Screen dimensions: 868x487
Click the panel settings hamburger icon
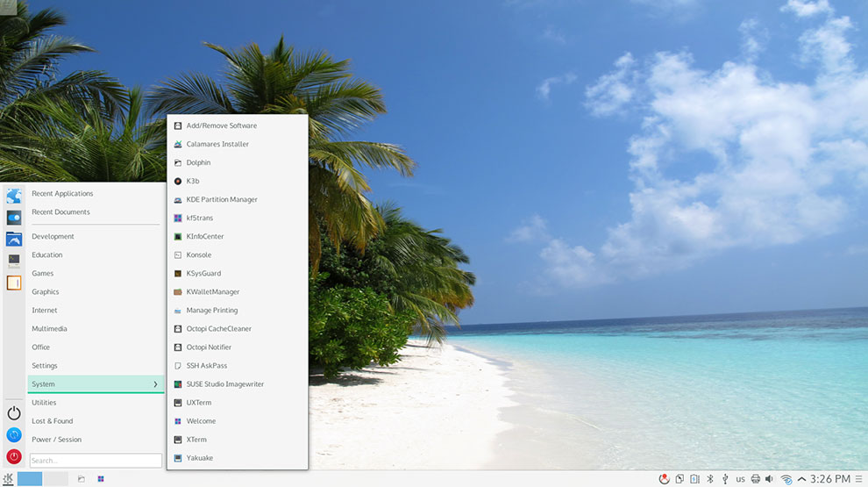coord(858,479)
